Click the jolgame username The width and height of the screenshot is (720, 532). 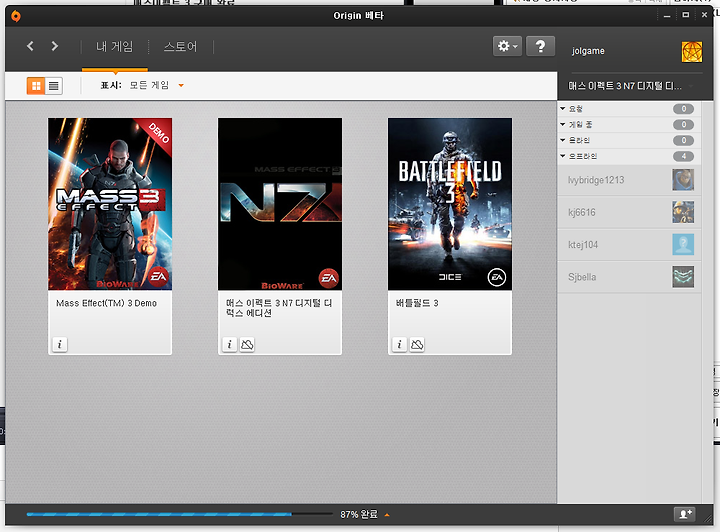point(588,51)
